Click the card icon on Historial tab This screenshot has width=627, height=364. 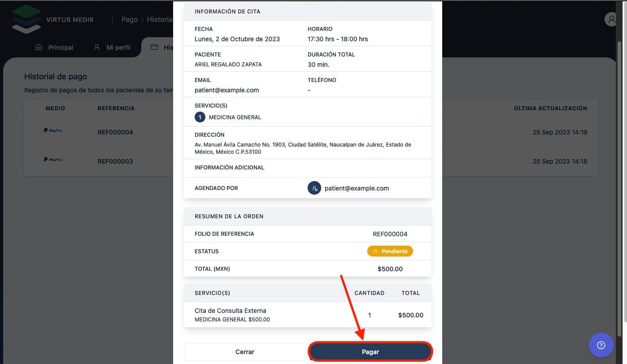154,48
